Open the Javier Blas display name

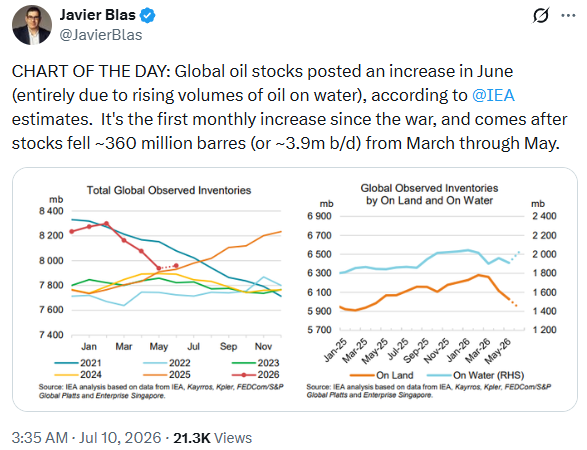(97, 15)
